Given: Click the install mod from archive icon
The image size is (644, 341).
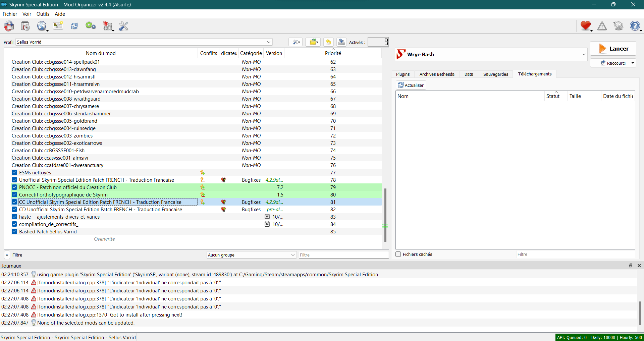Looking at the screenshot, I should click(x=25, y=26).
